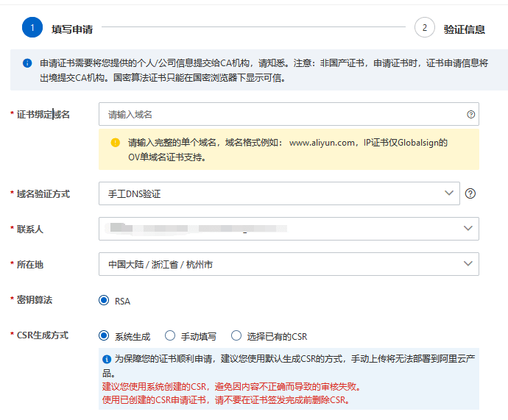Choose the 手动填写 radio option
Viewport: 508px width, 420px height.
[170, 336]
